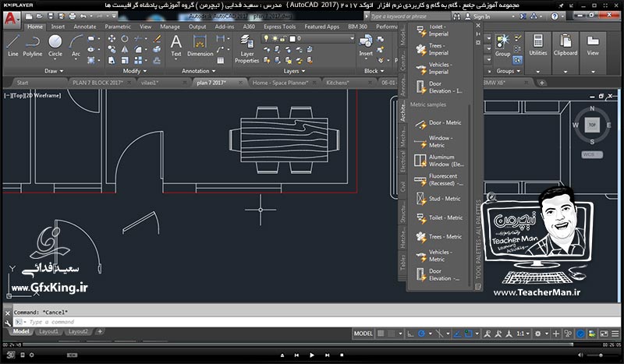Image resolution: width=624 pixels, height=364 pixels.
Task: Toggle the layer freeze sun icon
Action: 275,39
